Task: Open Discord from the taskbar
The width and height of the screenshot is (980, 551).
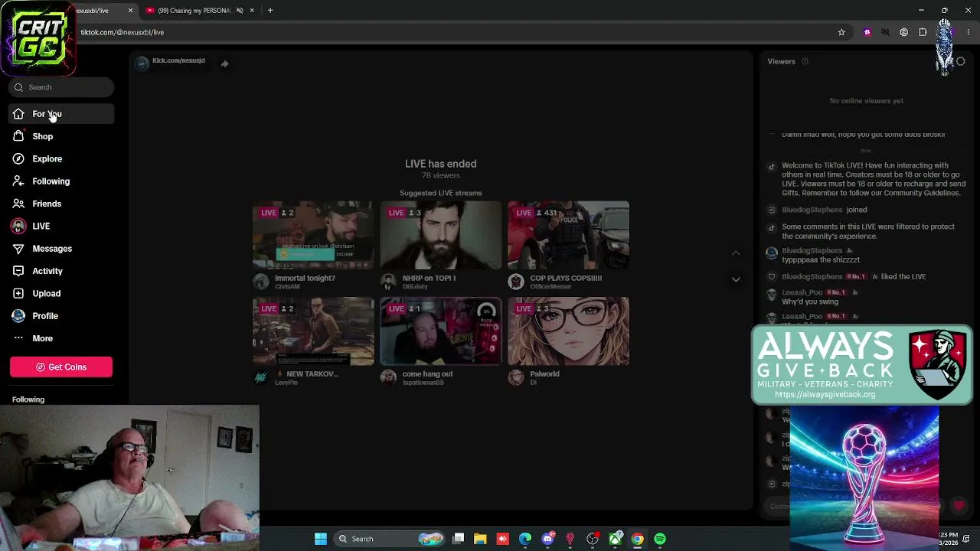Action: point(547,539)
